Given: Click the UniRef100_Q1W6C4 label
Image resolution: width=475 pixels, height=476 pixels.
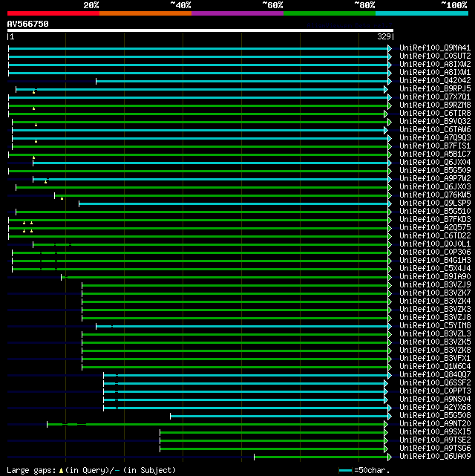Looking at the screenshot, I should (435, 366).
